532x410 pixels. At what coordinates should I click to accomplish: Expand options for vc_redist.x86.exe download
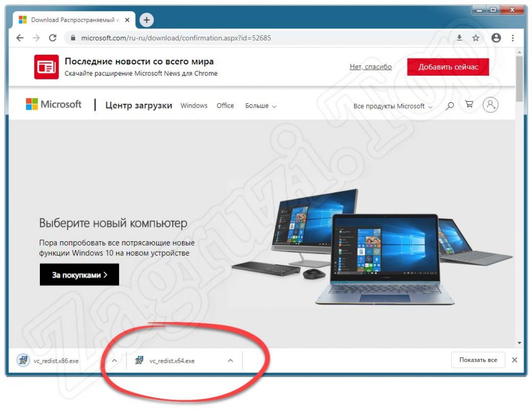(x=114, y=360)
